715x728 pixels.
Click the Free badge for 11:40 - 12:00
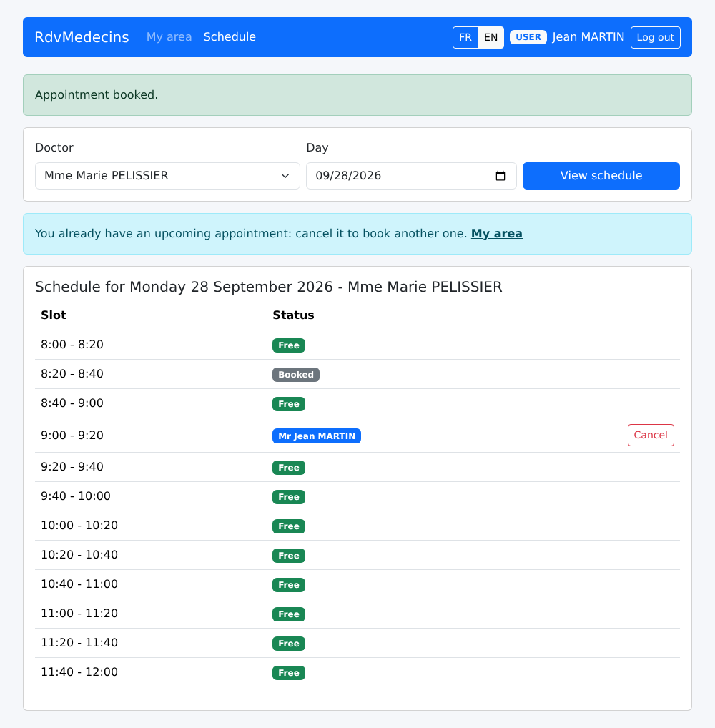(x=289, y=672)
